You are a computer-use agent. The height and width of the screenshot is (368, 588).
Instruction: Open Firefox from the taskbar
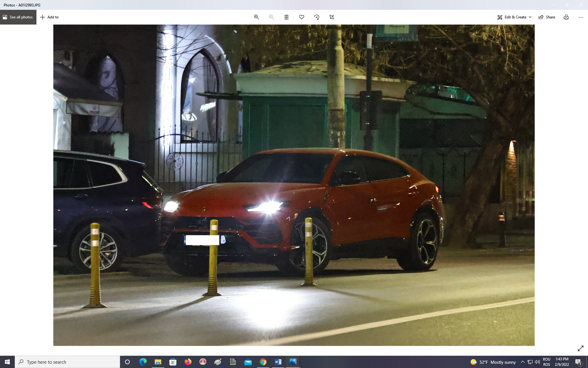188,362
